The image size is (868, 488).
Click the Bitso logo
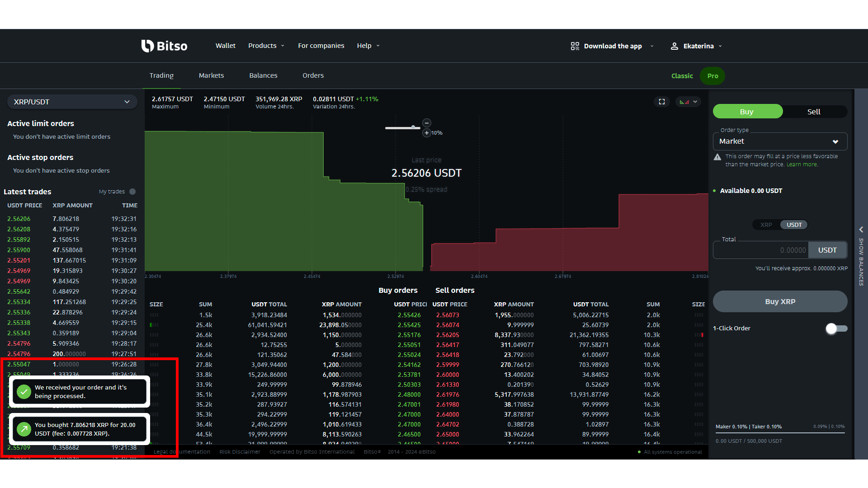[x=164, y=46]
